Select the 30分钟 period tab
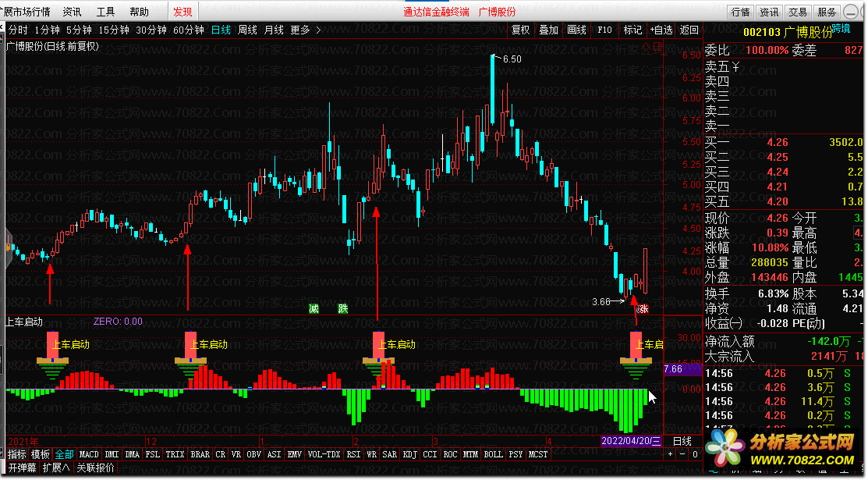This screenshot has height=480, width=868. click(x=151, y=30)
